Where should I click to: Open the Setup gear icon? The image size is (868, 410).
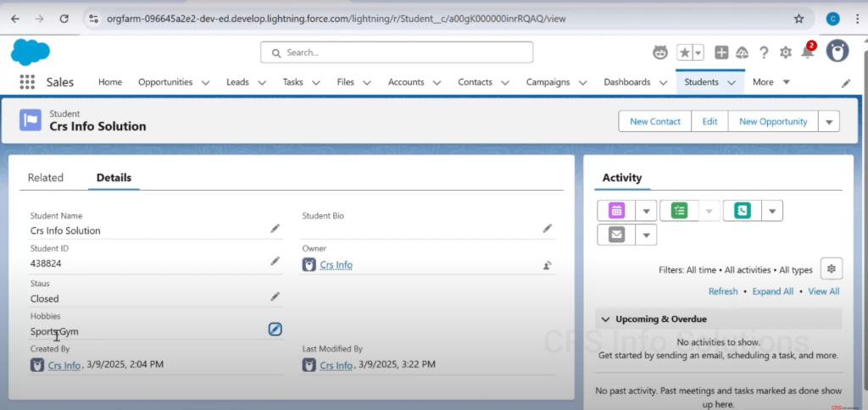[x=786, y=53]
